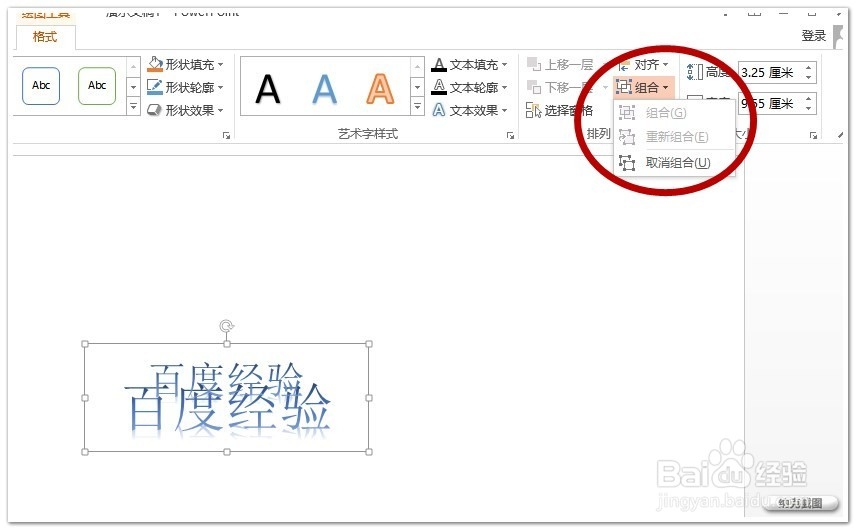Image resolution: width=856 pixels, height=530 pixels.
Task: Open 形状效果 shape effects menu
Action: (x=186, y=110)
